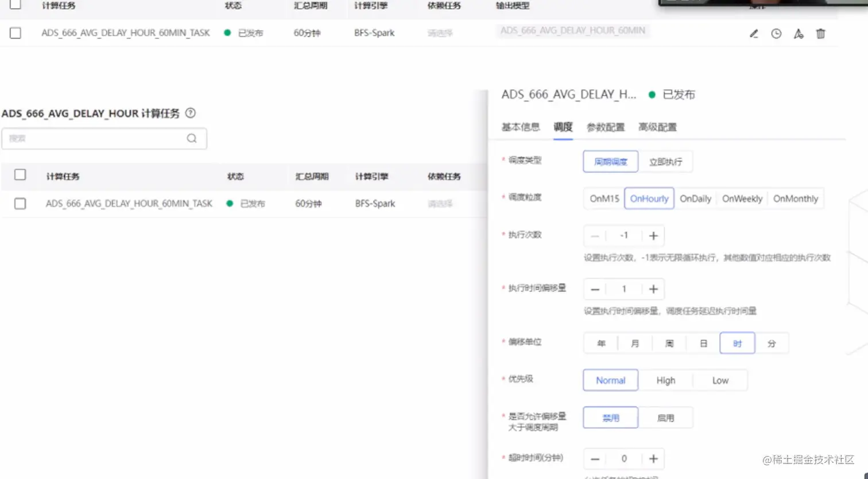
Task: Increase 超时时间(分钟) with the plus button
Action: (x=653, y=459)
